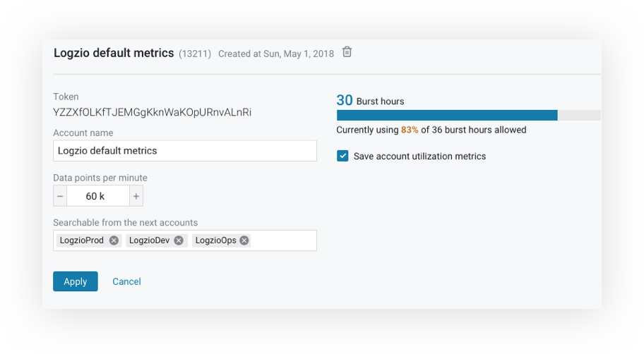Click the Save account utilization metrics label
Image resolution: width=644 pixels, height=354 pixels.
coord(419,157)
